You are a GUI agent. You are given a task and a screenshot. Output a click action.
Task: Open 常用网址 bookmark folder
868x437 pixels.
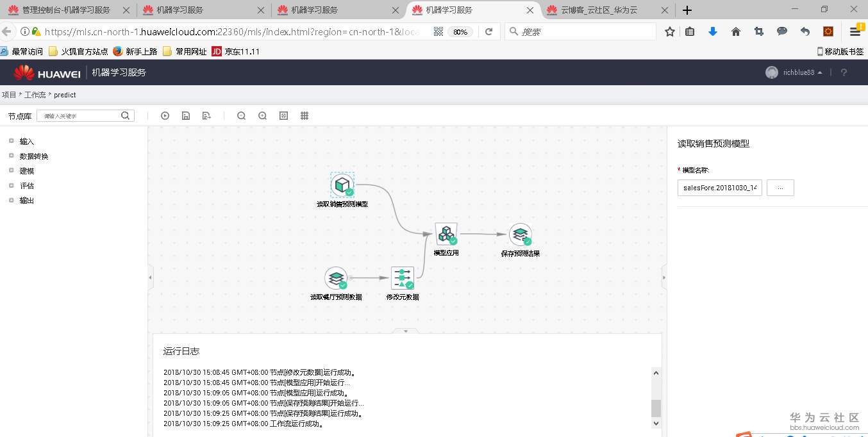185,51
